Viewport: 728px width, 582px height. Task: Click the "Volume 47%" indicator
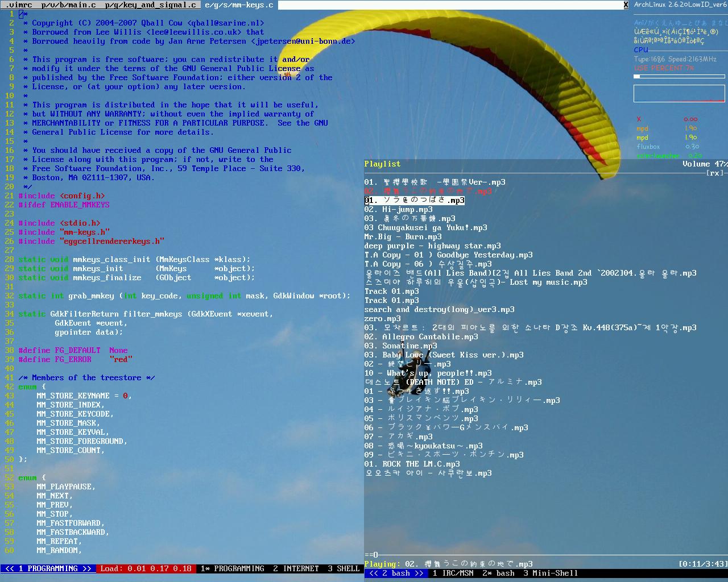point(705,164)
